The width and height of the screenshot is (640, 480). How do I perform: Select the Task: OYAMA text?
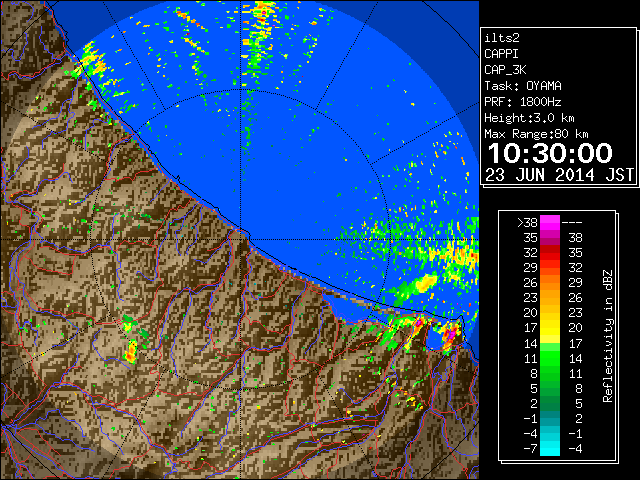(x=523, y=86)
